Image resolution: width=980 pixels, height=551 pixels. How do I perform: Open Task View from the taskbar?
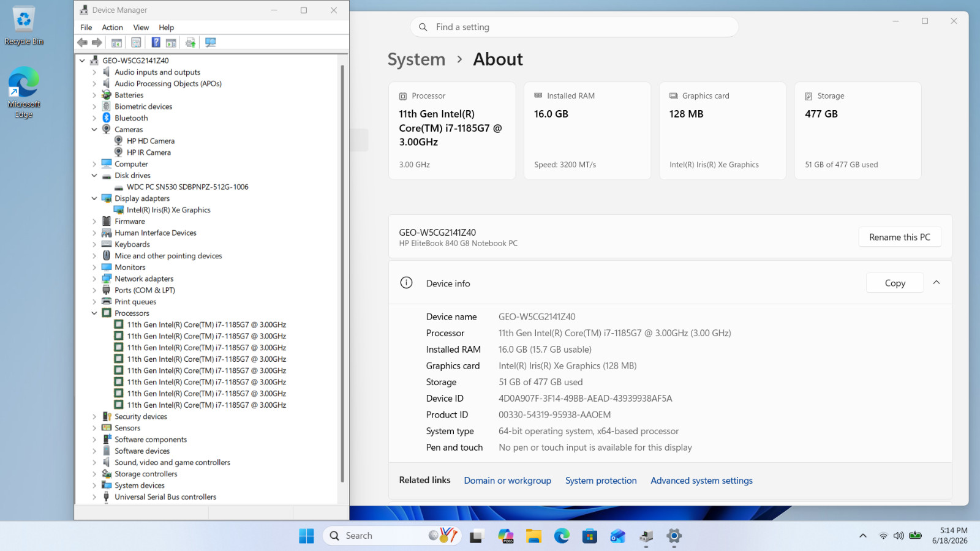tap(477, 536)
